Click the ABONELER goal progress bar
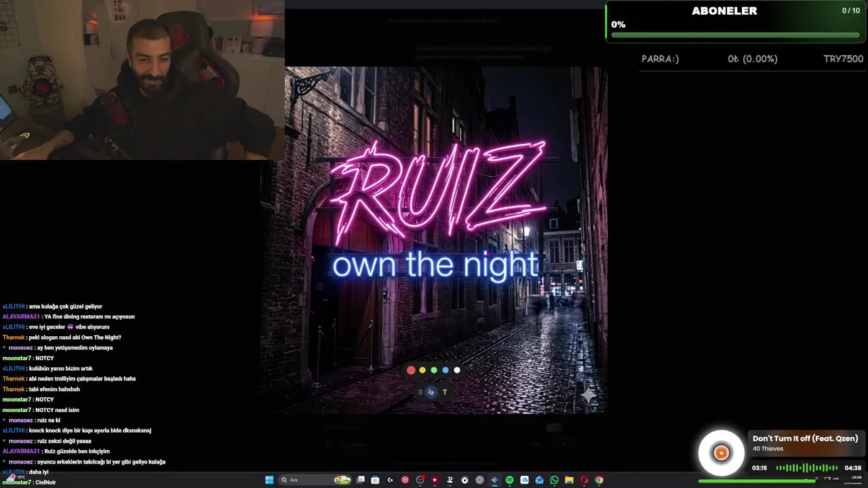The height and width of the screenshot is (488, 868). pyautogui.click(x=735, y=35)
